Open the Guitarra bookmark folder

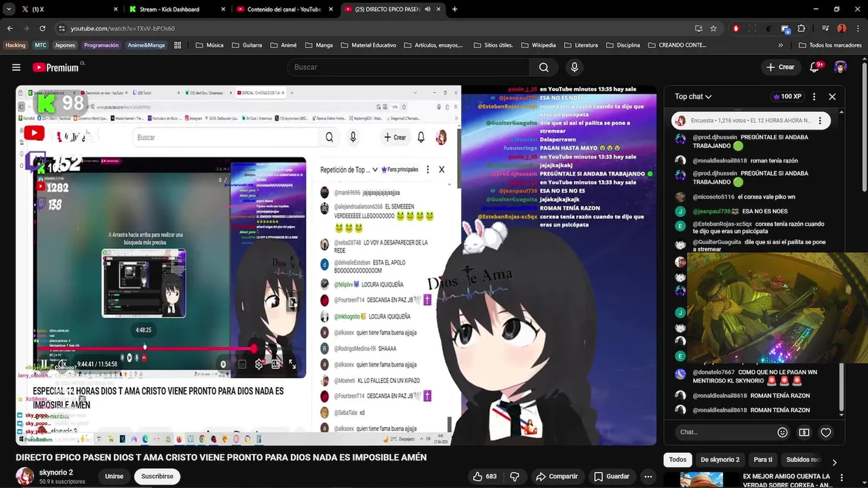point(247,45)
